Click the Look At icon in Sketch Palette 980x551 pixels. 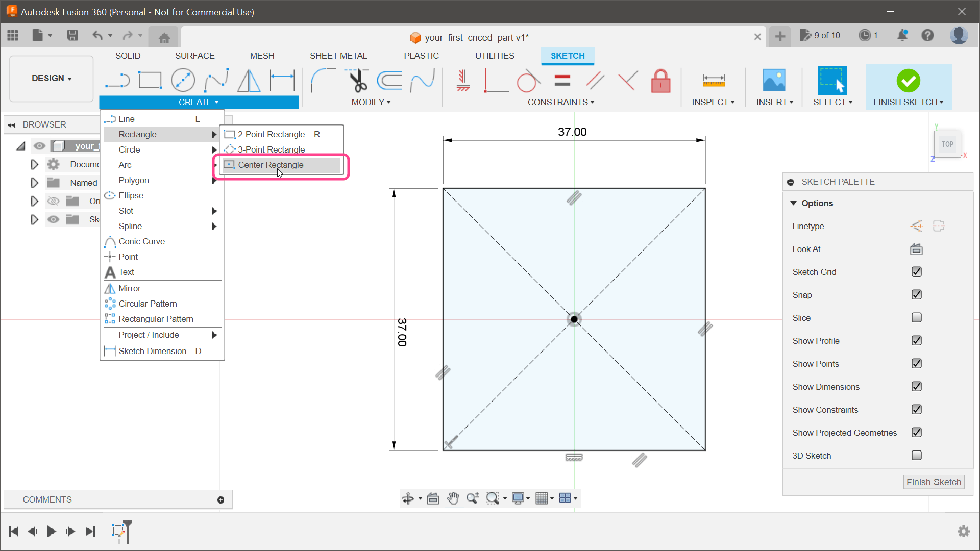click(x=916, y=249)
